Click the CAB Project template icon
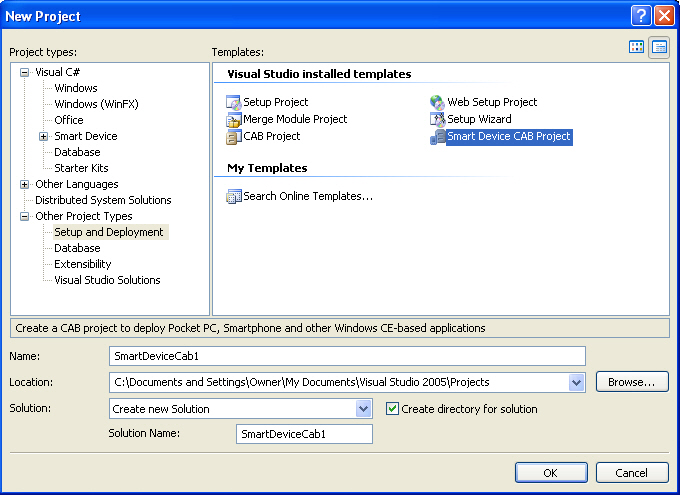Screen dimensions: 680x495 233,137
